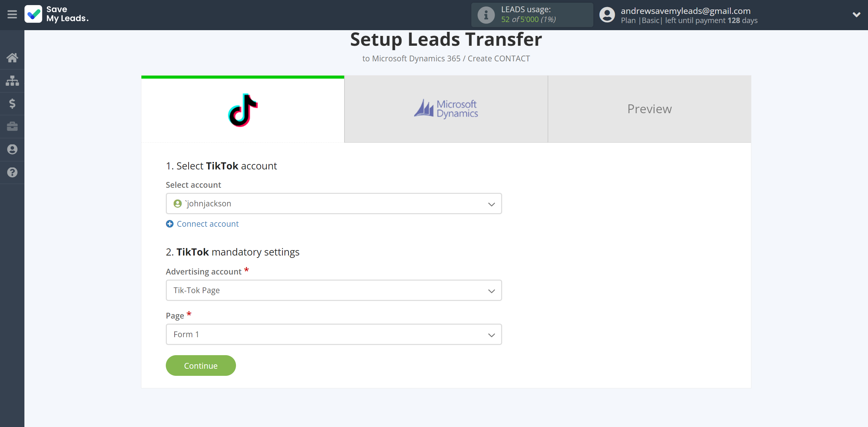Screen dimensions: 868x427
Task: Click the TikTok logo icon in setup wizard
Action: point(242,109)
